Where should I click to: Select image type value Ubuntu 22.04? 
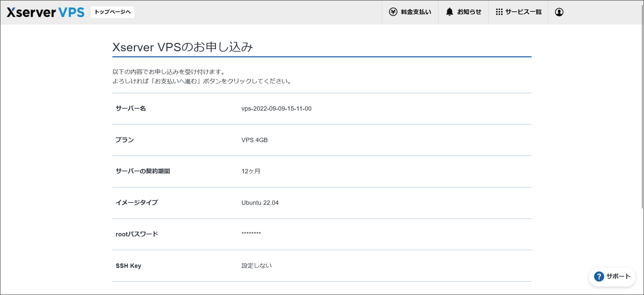point(260,203)
